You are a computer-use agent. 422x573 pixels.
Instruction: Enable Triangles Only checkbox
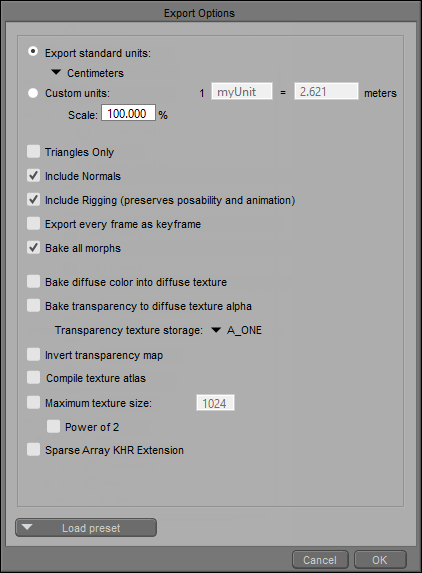tap(33, 152)
